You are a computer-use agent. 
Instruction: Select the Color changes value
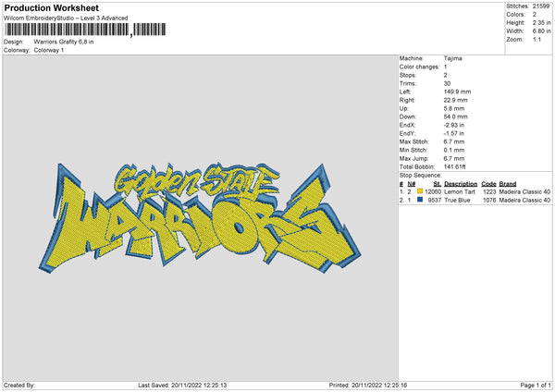(445, 67)
